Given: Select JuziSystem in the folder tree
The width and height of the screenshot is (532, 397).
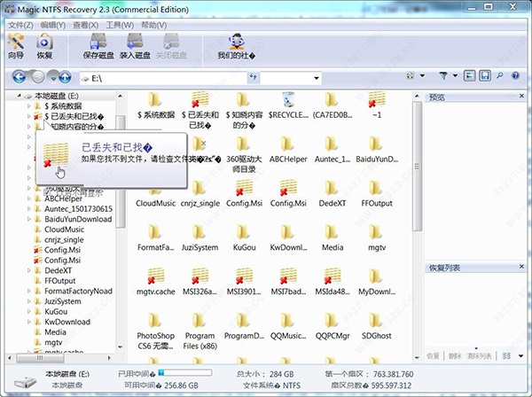Looking at the screenshot, I should pyautogui.click(x=63, y=301).
